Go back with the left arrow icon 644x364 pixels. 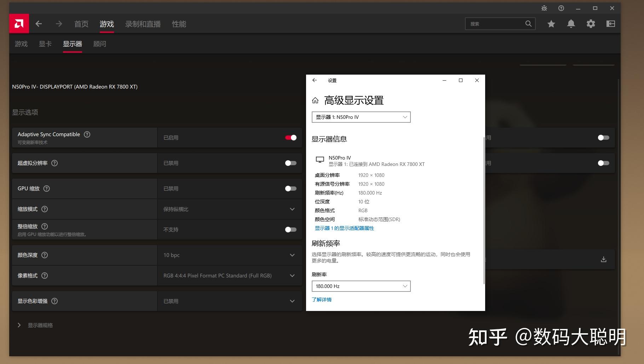pyautogui.click(x=39, y=24)
